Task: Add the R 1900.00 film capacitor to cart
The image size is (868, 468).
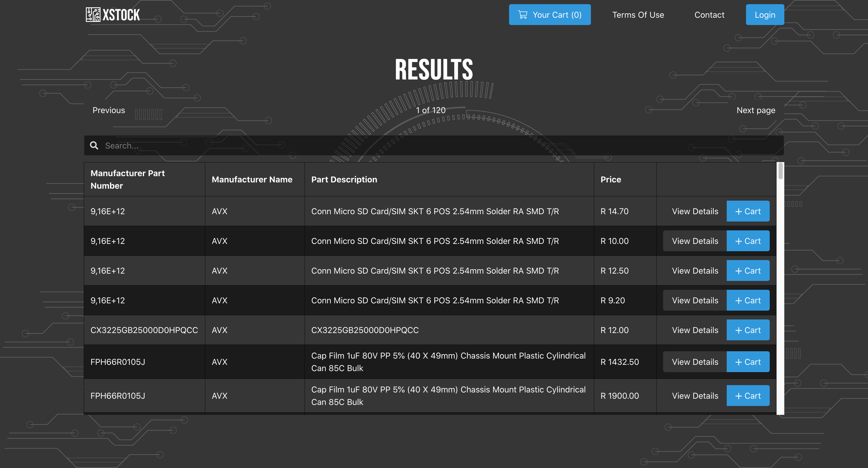Action: point(748,396)
